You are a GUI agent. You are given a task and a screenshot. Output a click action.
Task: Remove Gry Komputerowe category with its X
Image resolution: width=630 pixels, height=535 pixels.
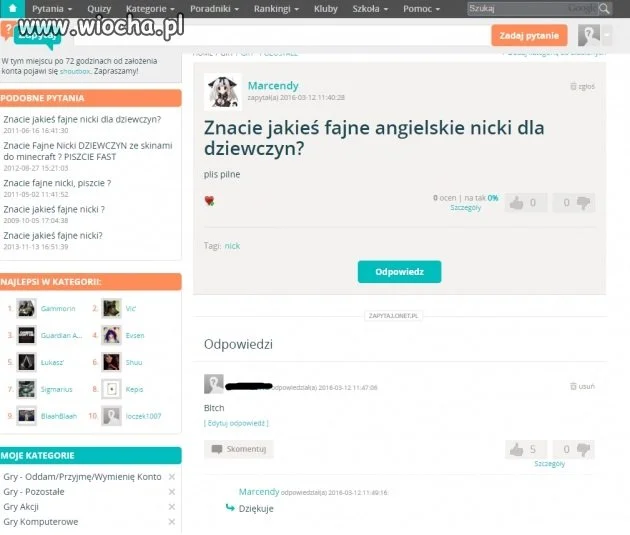point(172,522)
